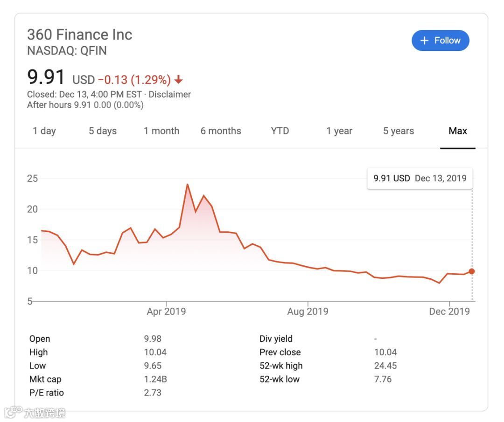Select the 1 month time range
This screenshot has width=504, height=422.
(x=161, y=131)
